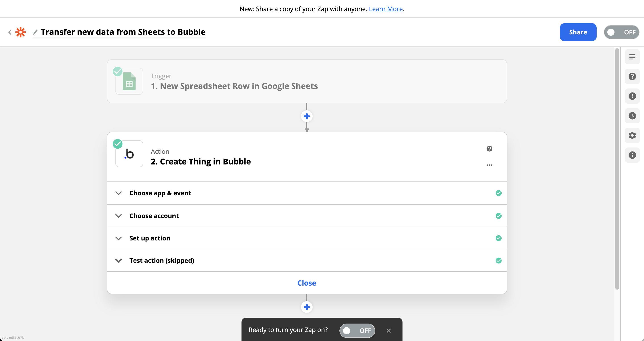
Task: Open the three-dot menu on the action step
Action: click(489, 165)
